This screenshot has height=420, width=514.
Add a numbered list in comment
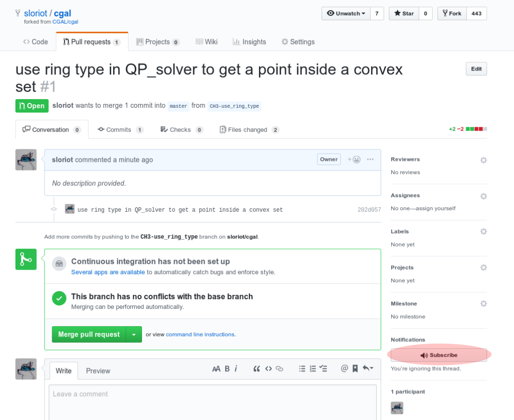click(x=313, y=369)
